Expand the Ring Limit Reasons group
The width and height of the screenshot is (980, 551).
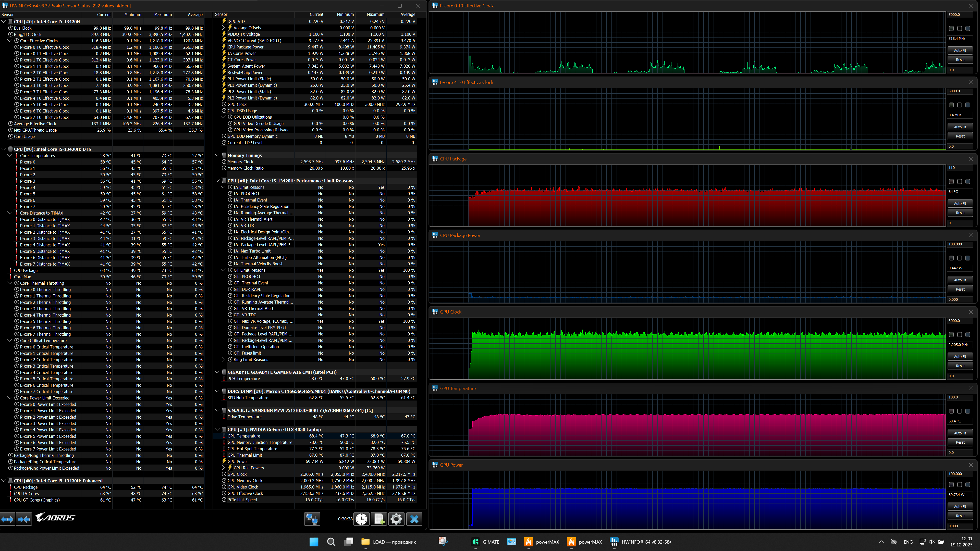(x=223, y=359)
